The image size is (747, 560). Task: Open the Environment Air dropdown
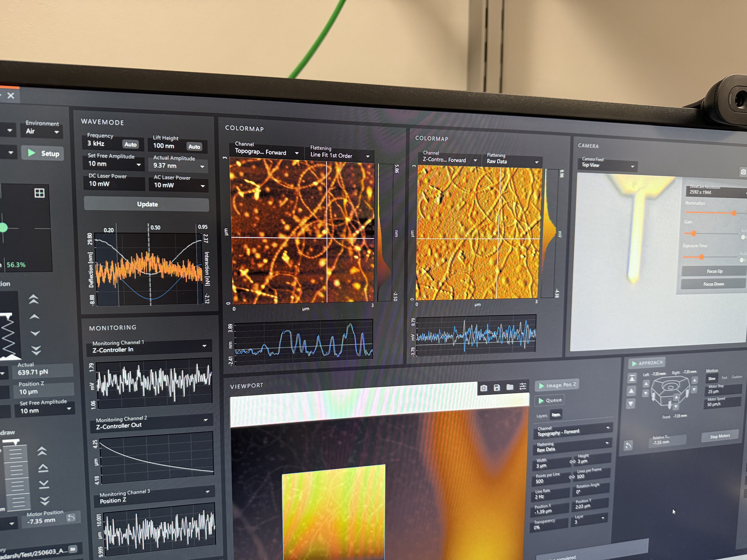pyautogui.click(x=42, y=131)
